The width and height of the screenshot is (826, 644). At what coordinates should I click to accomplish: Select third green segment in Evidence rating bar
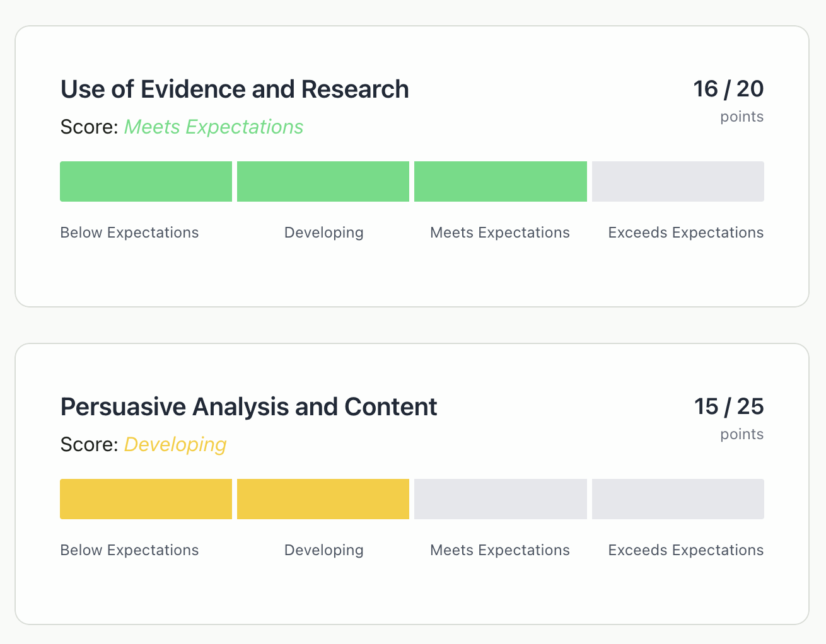coord(500,181)
